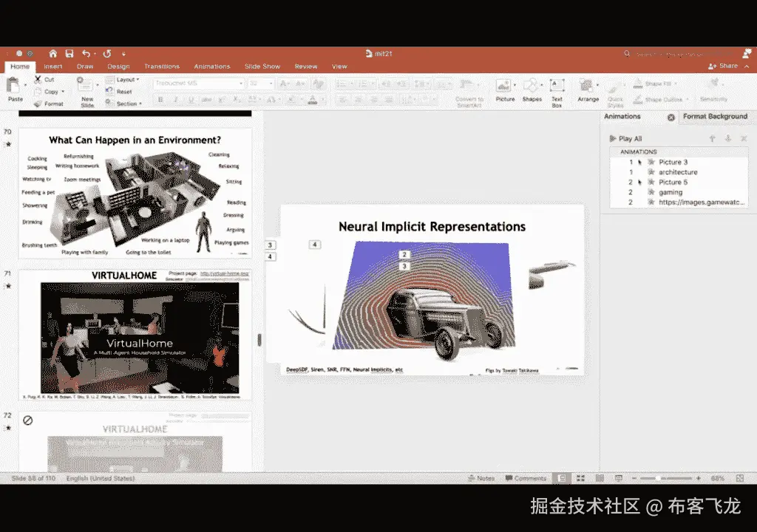Open the View ribbon tab
757x532 pixels.
point(339,66)
